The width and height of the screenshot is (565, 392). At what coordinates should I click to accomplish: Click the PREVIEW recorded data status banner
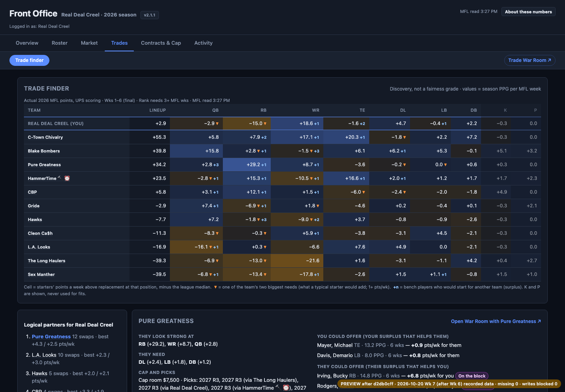[449, 384]
